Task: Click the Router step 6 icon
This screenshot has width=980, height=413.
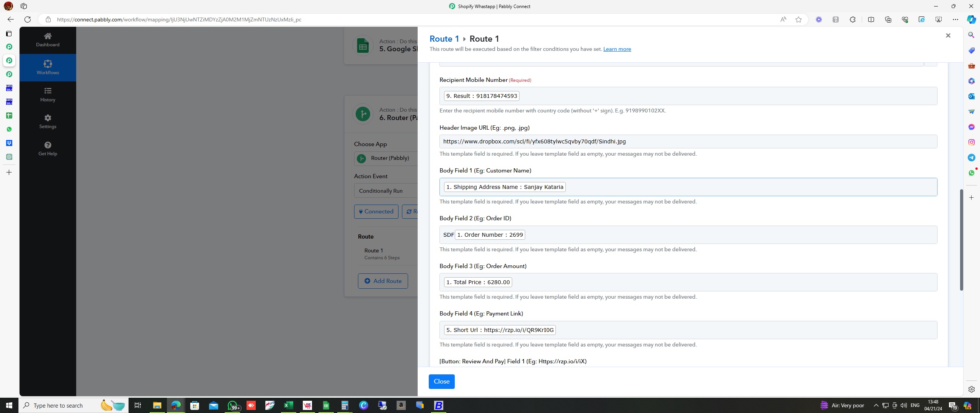Action: point(363,114)
